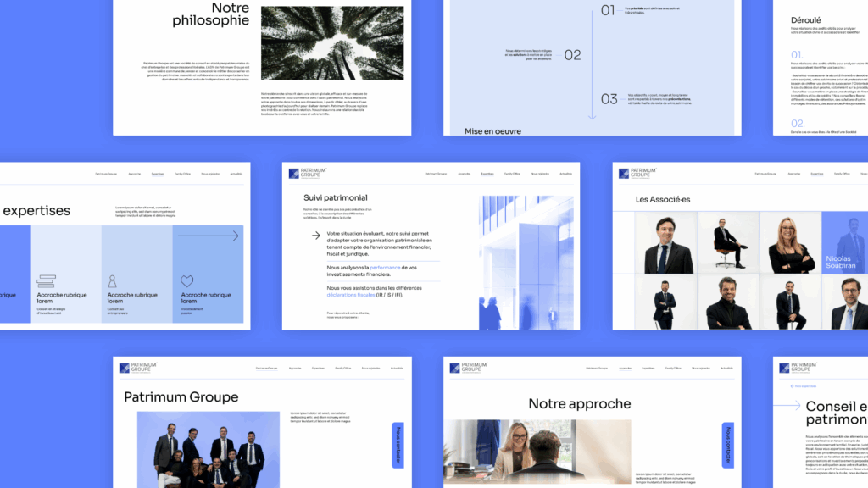
Task: Click the seated-on-chair associate portrait
Action: [x=728, y=243]
